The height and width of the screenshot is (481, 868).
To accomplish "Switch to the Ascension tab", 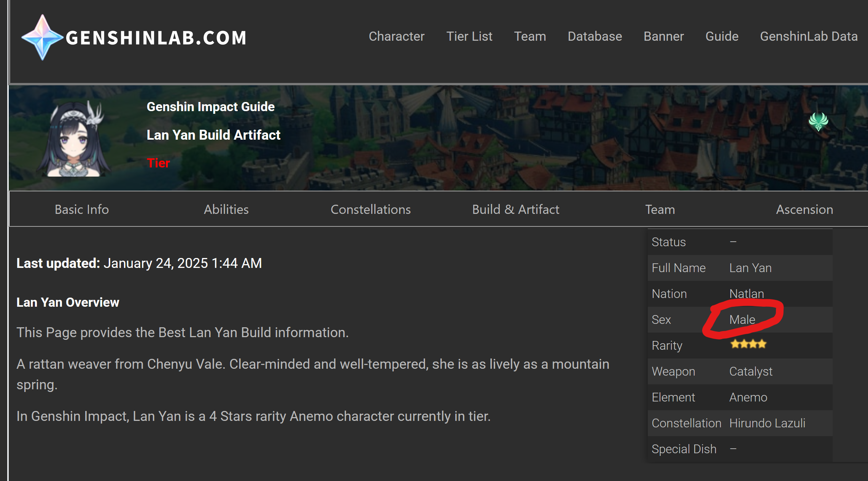I will [804, 209].
